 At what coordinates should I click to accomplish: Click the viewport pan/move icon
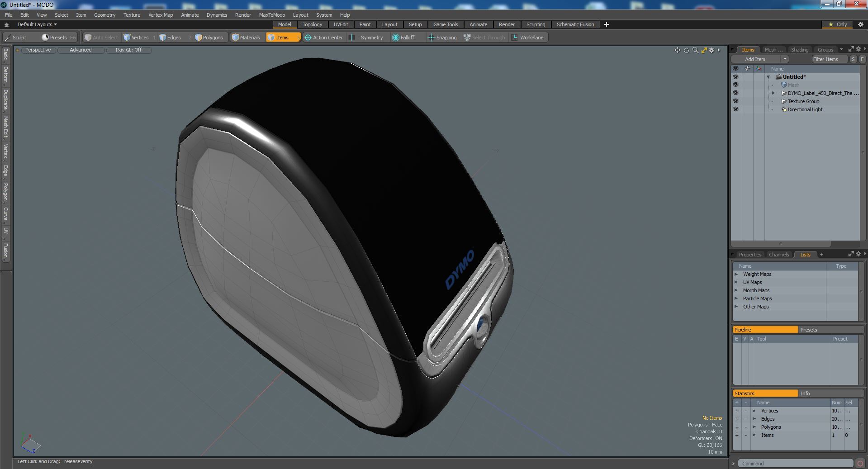[x=677, y=50]
